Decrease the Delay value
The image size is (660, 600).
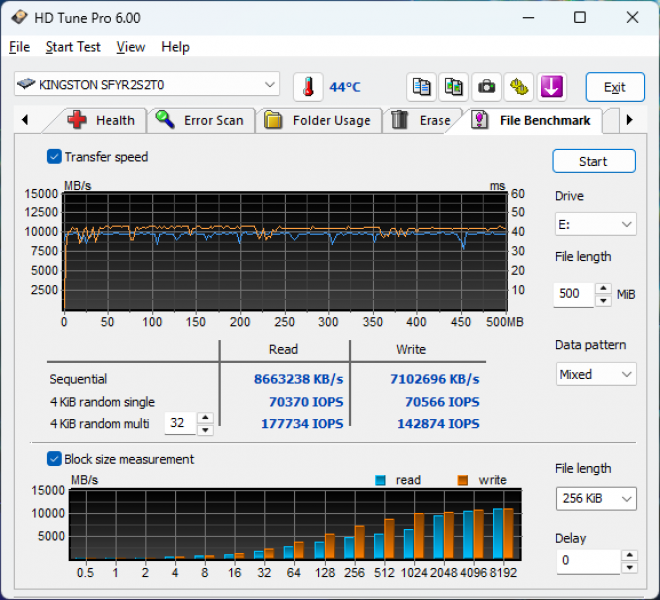(629, 567)
